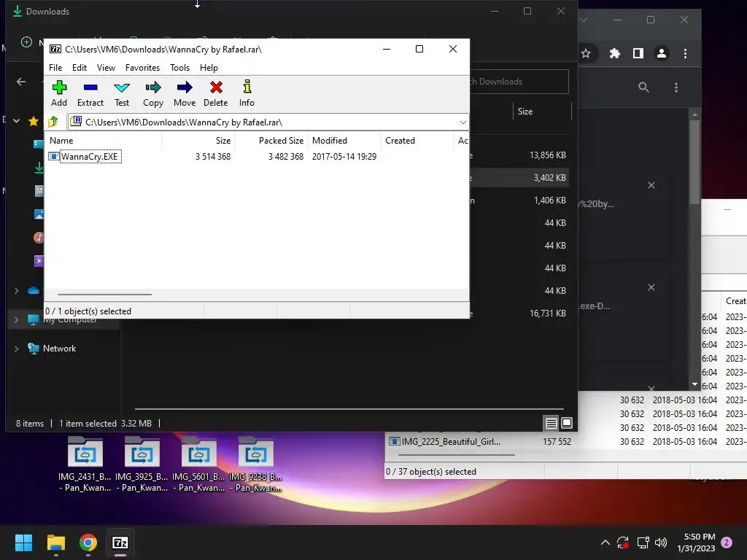Screen dimensions: 747x560
Task: Select the 13,856 KB file row
Action: [x=521, y=155]
